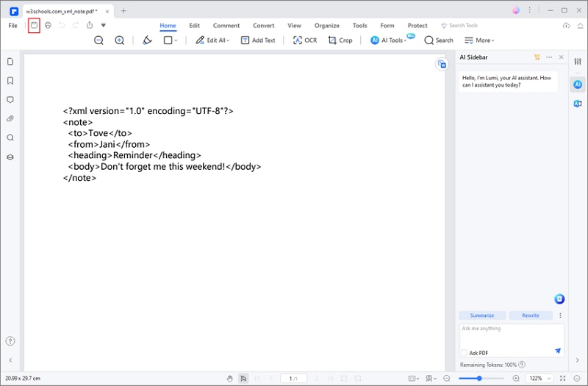Click the Rewrite button

[x=531, y=315]
